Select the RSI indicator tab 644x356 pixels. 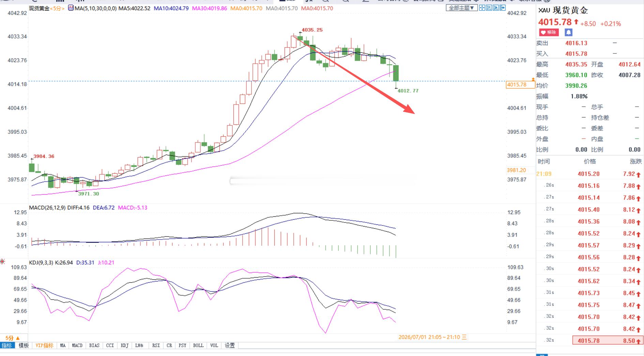[x=156, y=345]
